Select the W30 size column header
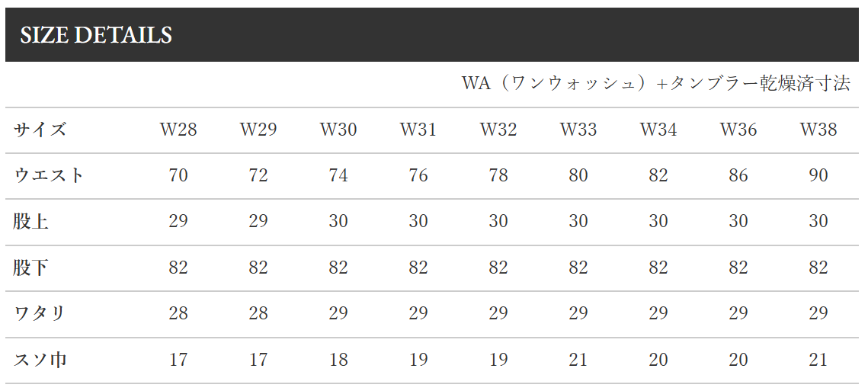Screen dimensions: 868x391 tap(338, 130)
